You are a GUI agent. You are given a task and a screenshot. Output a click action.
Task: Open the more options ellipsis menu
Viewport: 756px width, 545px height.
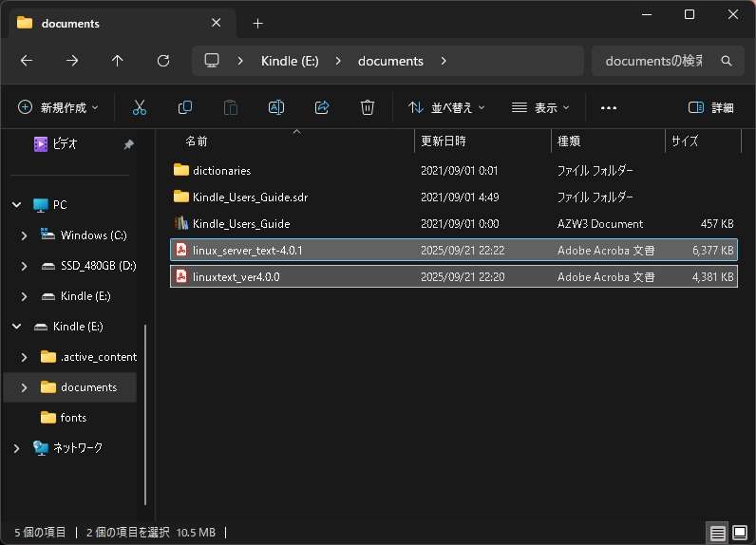609,108
